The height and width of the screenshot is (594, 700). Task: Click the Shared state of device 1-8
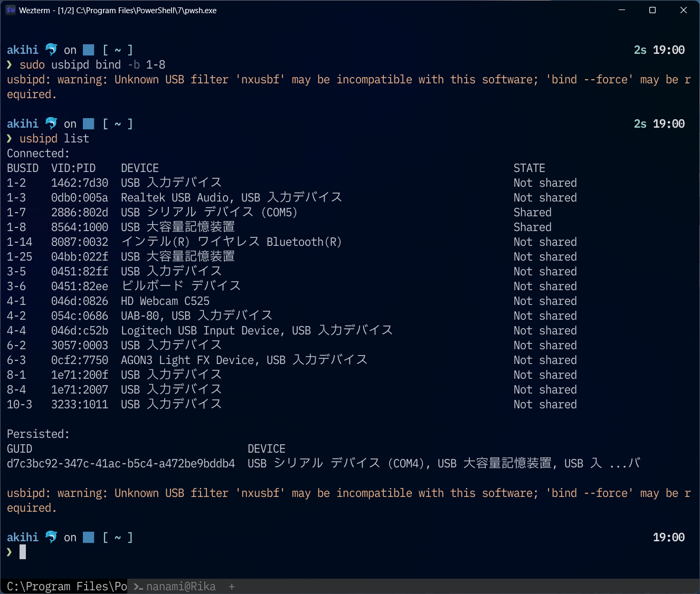(x=532, y=227)
